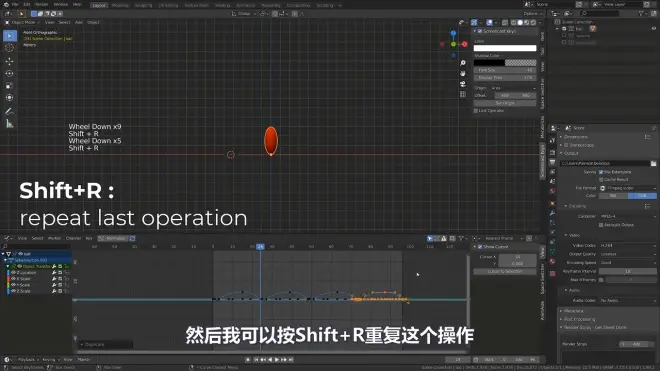
Task: Click the Set Origin button
Action: click(505, 103)
